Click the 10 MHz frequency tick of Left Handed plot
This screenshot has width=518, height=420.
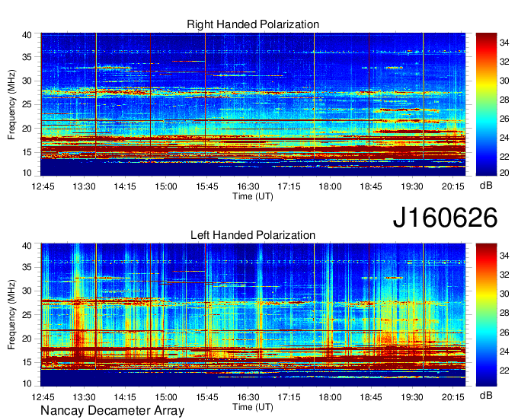coord(27,383)
